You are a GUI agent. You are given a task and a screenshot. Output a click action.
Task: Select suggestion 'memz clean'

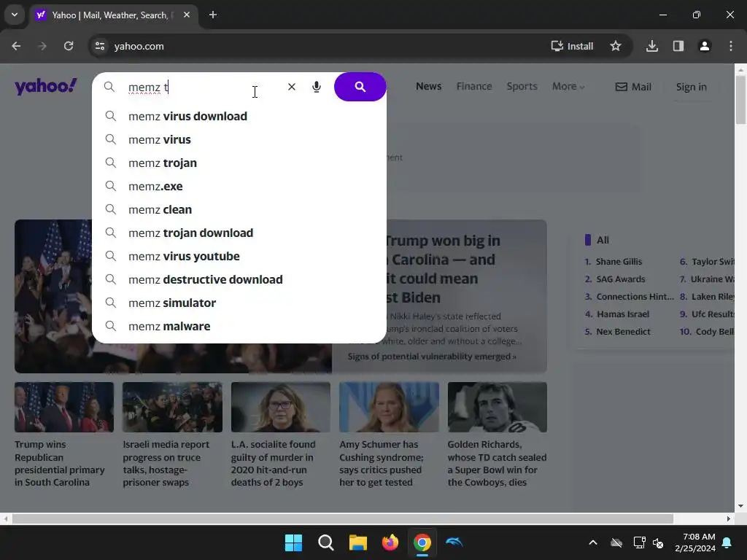pos(239,209)
